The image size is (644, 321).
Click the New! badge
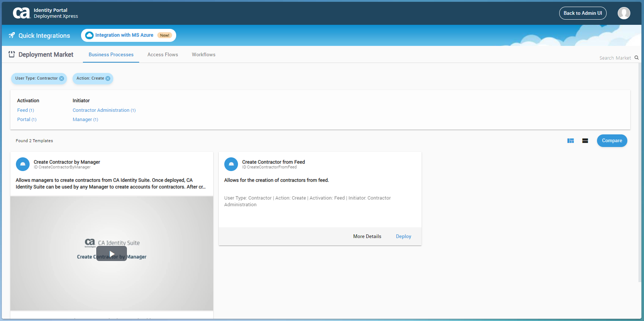pos(165,35)
